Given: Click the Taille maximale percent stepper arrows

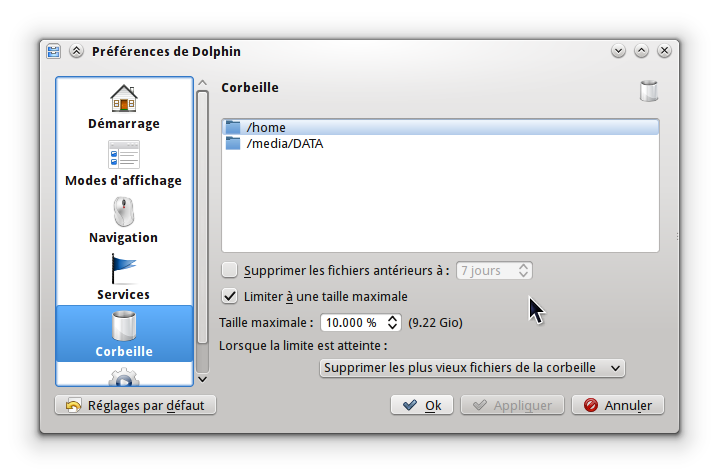Looking at the screenshot, I should pos(392,323).
